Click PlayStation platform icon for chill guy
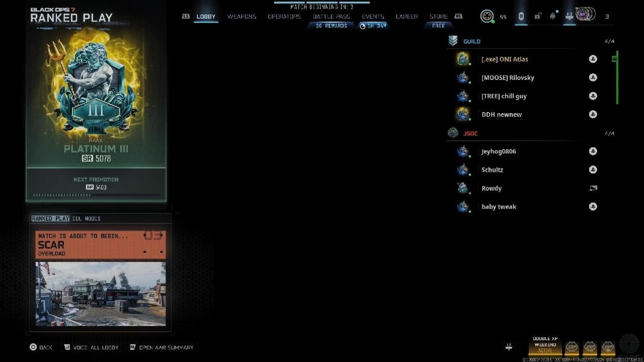644x362 pixels. [593, 96]
